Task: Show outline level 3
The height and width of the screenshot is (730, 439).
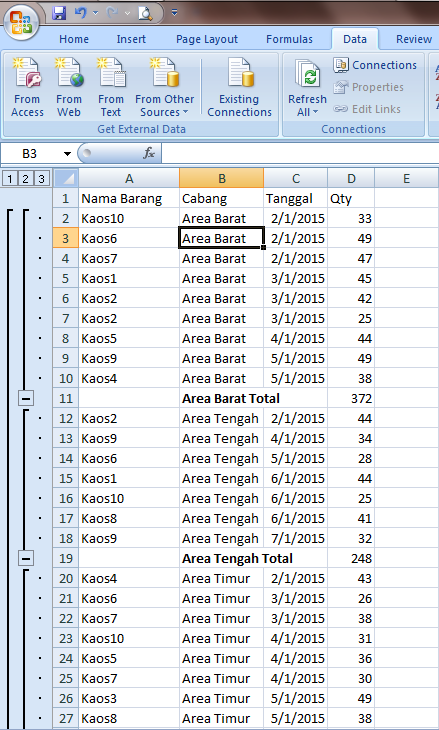Action: tap(41, 178)
